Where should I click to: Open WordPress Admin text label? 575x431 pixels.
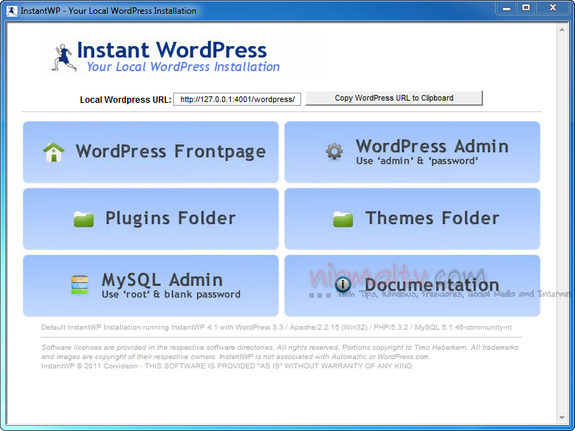click(432, 146)
